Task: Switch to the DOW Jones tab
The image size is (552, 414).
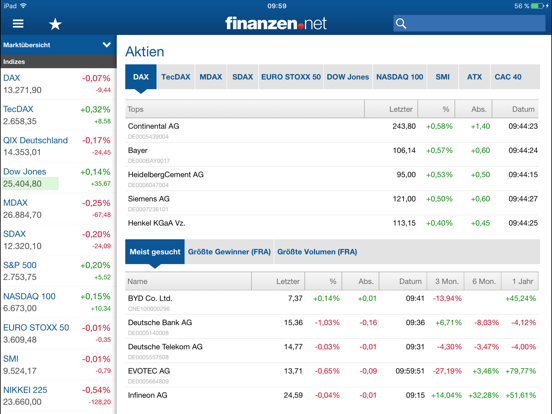Action: (x=348, y=77)
